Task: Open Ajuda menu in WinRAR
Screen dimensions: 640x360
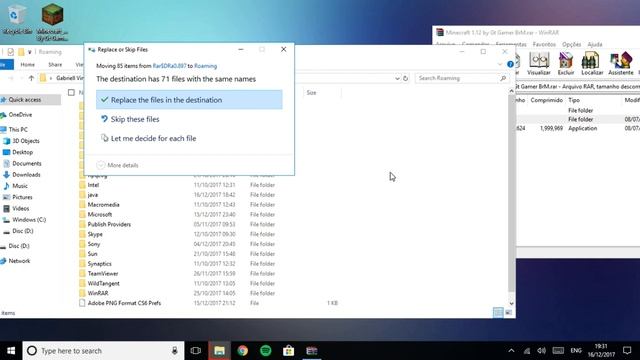Action: pos(595,44)
